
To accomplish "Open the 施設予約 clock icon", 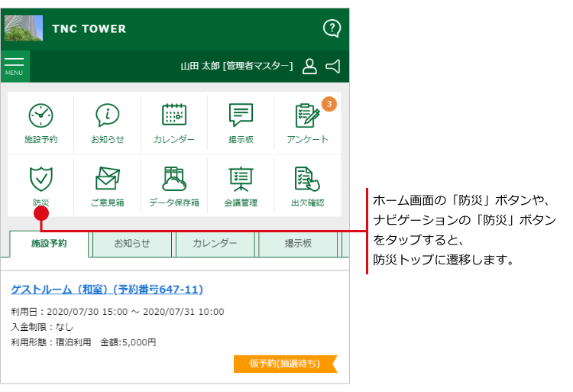I will (x=40, y=115).
